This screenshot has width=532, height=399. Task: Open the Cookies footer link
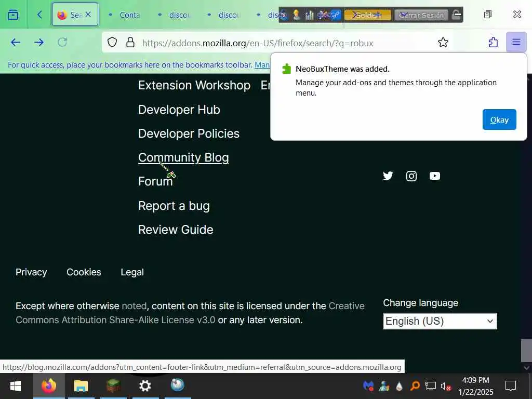point(84,272)
